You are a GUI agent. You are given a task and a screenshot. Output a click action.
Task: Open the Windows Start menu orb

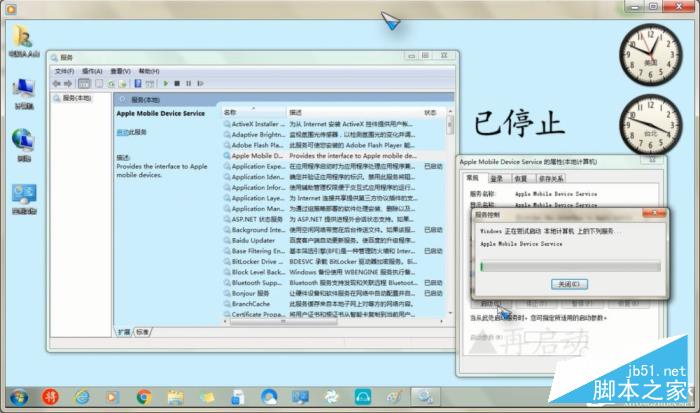19,397
